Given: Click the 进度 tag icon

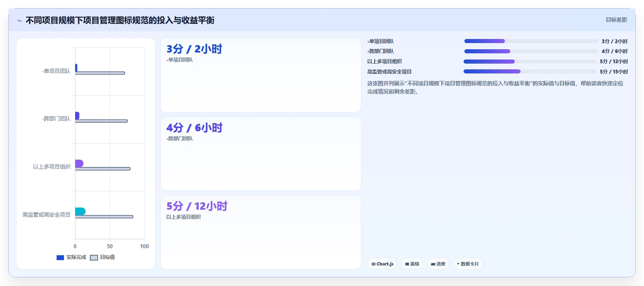Looking at the screenshot, I should click(433, 264).
